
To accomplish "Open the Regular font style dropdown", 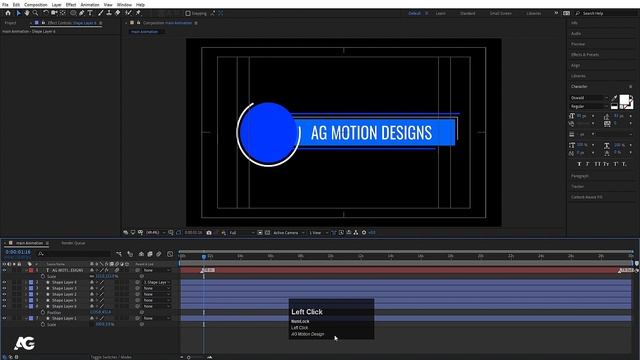I will click(589, 106).
